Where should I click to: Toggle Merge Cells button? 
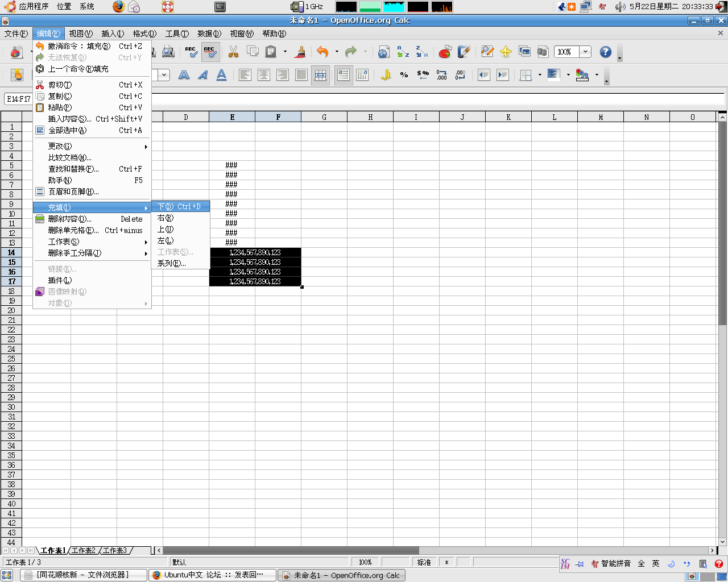[320, 75]
